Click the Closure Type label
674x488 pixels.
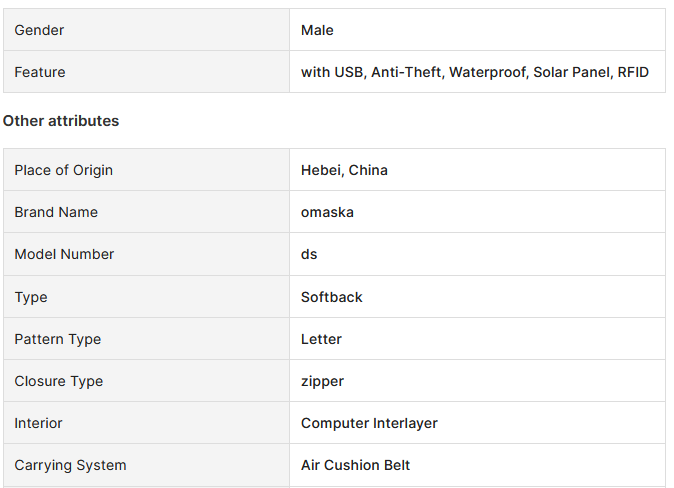point(59,381)
